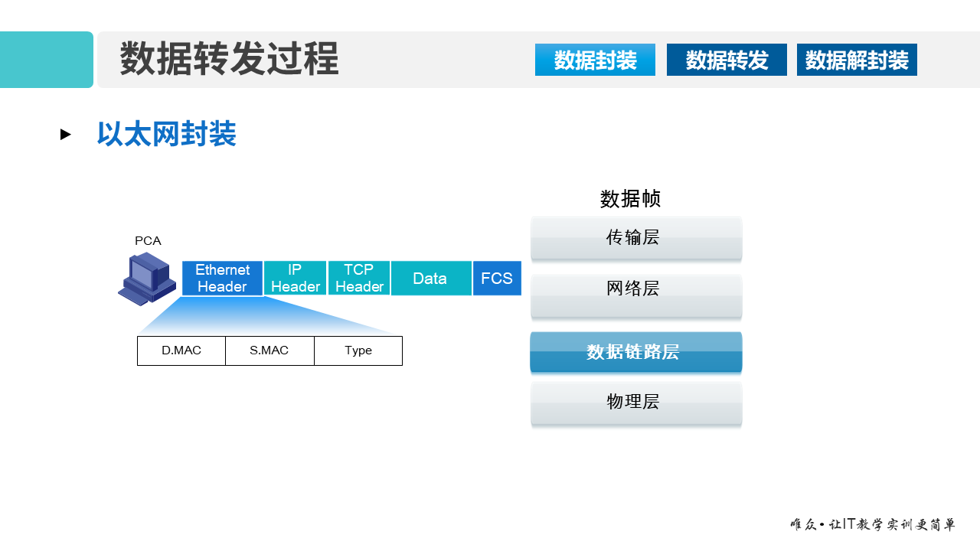The width and height of the screenshot is (980, 551).
Task: Open the Type field cell
Action: coord(358,350)
